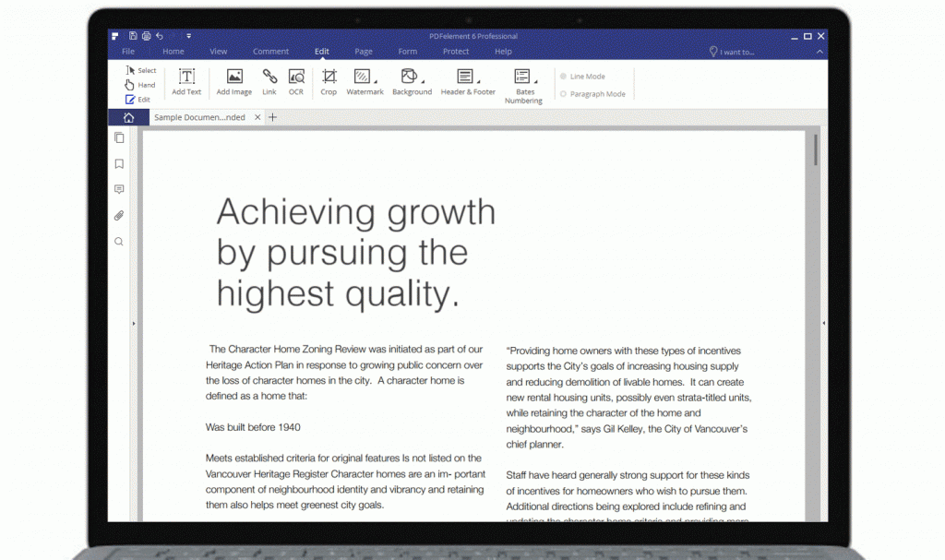Open the quick access customize dropdown

pos(188,36)
